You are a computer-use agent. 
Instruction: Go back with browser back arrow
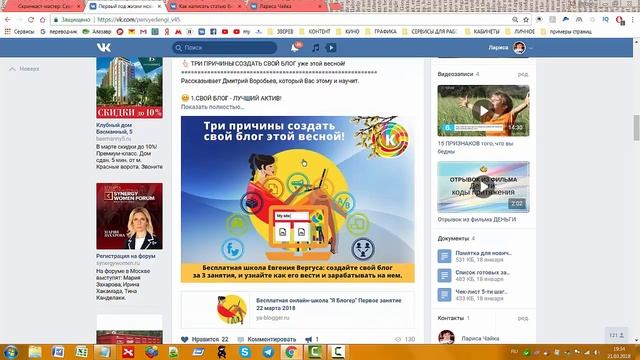(x=8, y=20)
